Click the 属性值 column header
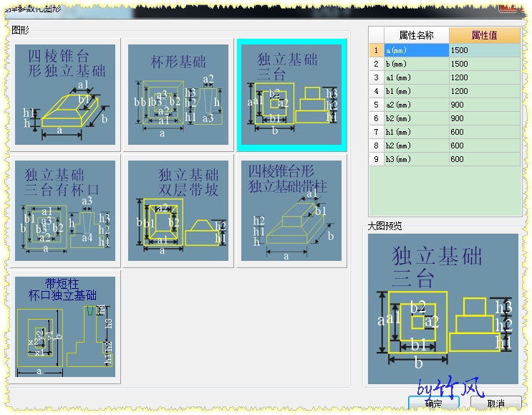Image resolution: width=532 pixels, height=415 pixels. click(x=485, y=35)
